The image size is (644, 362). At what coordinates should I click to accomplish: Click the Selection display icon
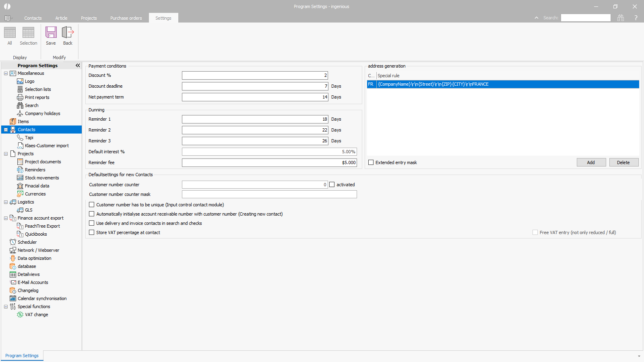(28, 33)
